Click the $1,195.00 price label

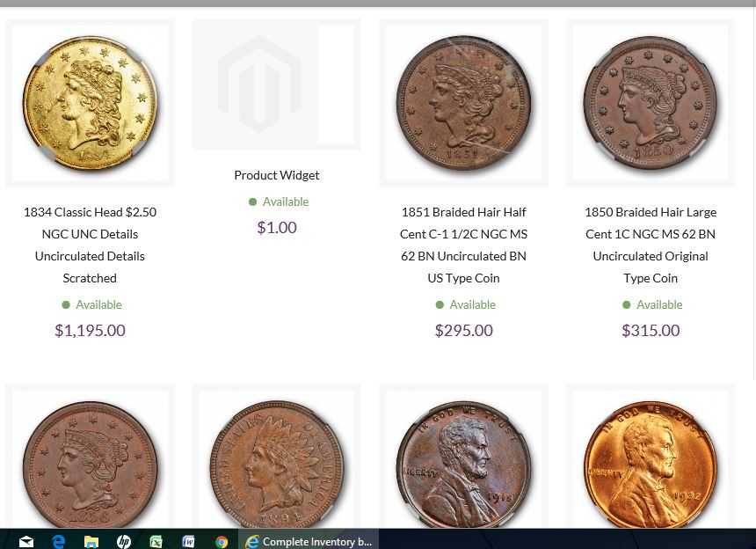tap(90, 331)
